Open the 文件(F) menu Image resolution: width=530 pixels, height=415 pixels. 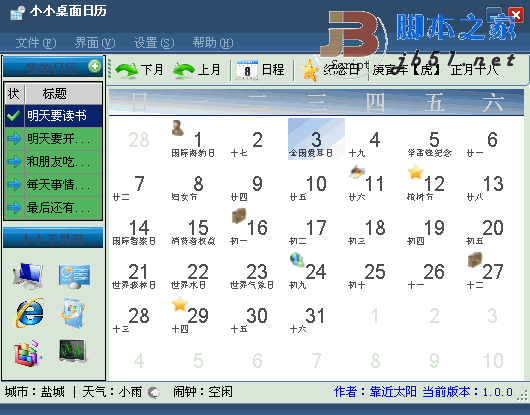(36, 43)
